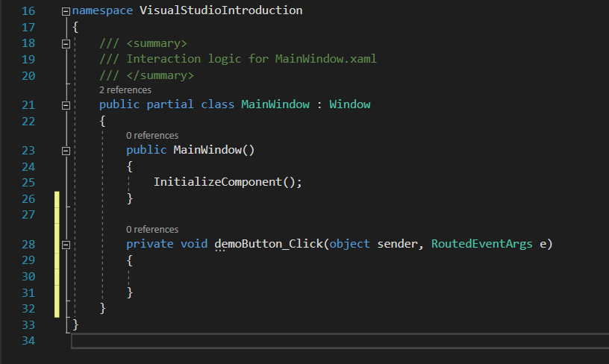Collapse the MainWindow class definition
The height and width of the screenshot is (364, 609).
[x=66, y=105]
